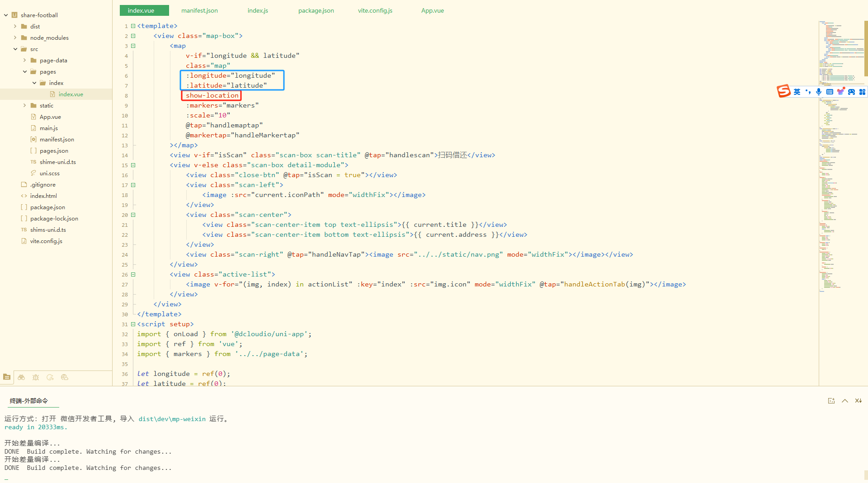This screenshot has height=483, width=868.
Task: Fold the scan-center view at line 20
Action: click(133, 215)
